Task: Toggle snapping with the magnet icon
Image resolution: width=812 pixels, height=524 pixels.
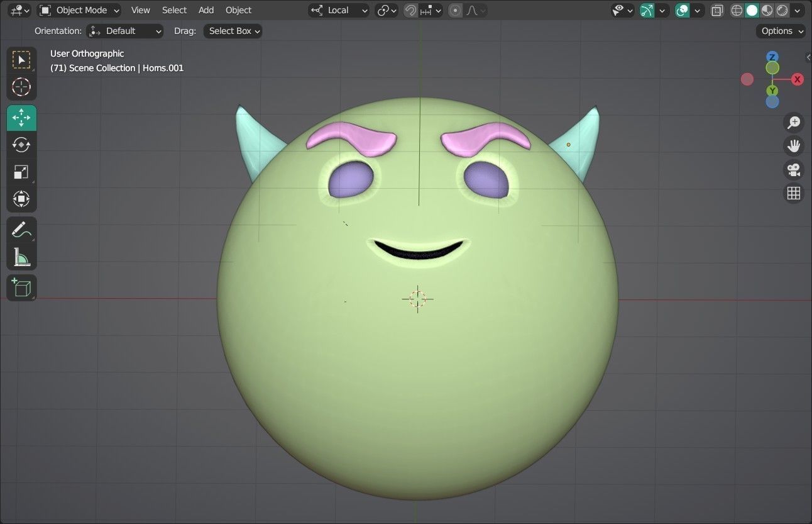Action: 410,10
